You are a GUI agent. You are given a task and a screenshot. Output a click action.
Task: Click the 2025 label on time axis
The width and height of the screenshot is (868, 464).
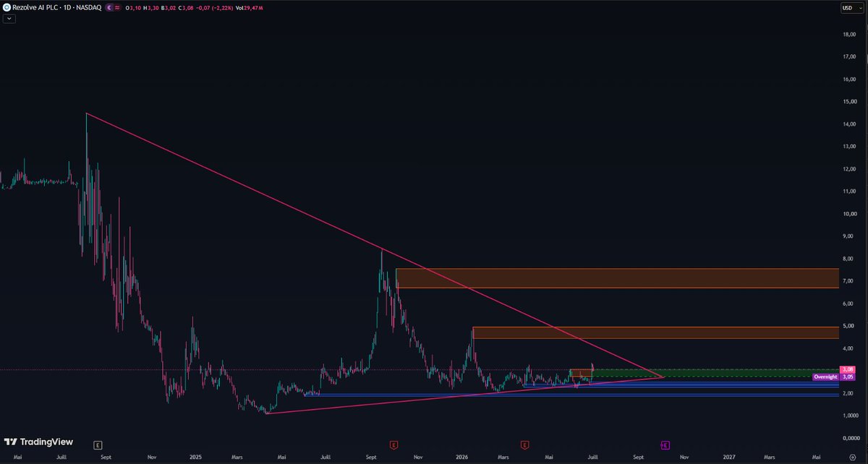click(x=195, y=457)
